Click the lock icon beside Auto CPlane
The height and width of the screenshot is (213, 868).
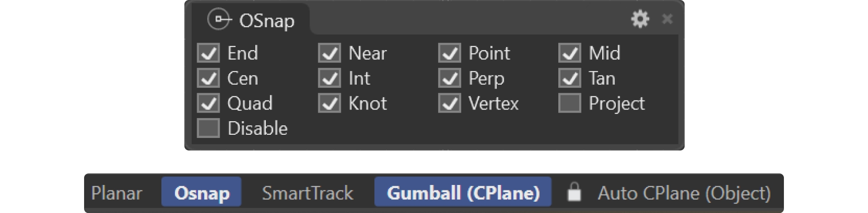(x=574, y=192)
